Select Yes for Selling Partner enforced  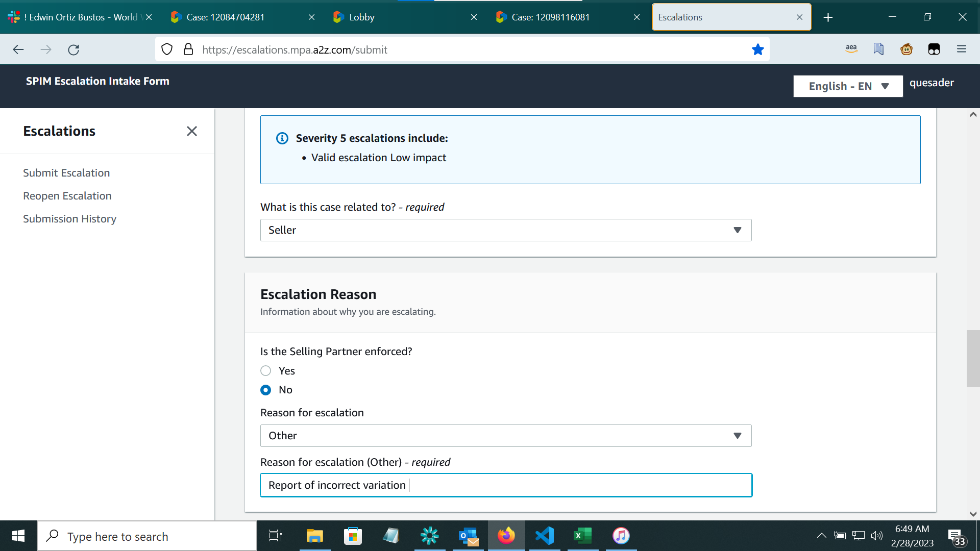coord(266,371)
